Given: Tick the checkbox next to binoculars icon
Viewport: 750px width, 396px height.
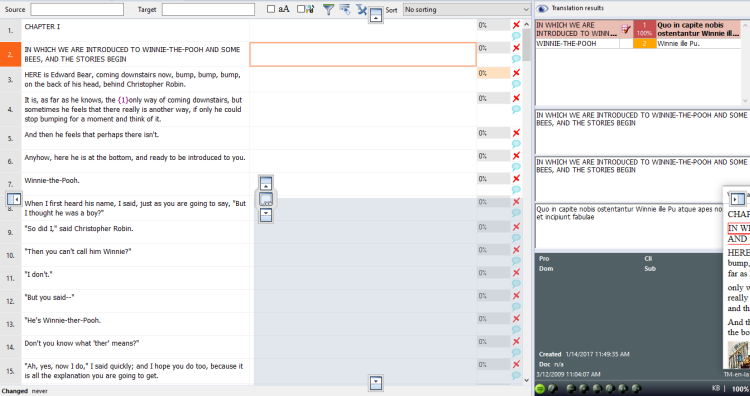Looking at the screenshot, I should pos(300,9).
